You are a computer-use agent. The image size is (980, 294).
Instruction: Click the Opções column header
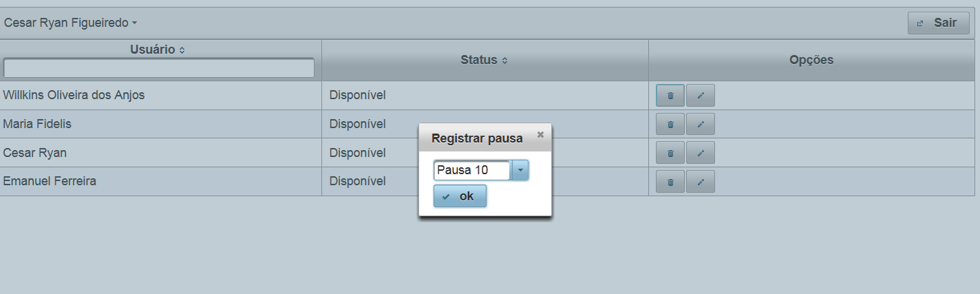[811, 60]
